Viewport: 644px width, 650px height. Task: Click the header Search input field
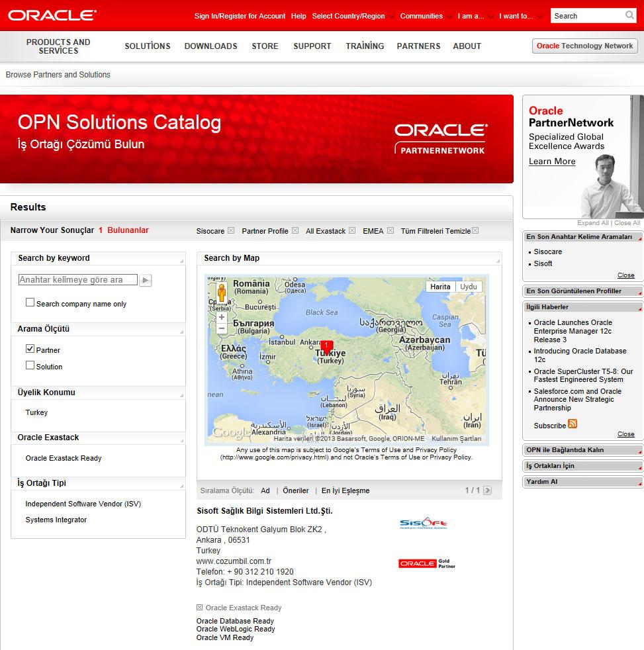coord(588,16)
